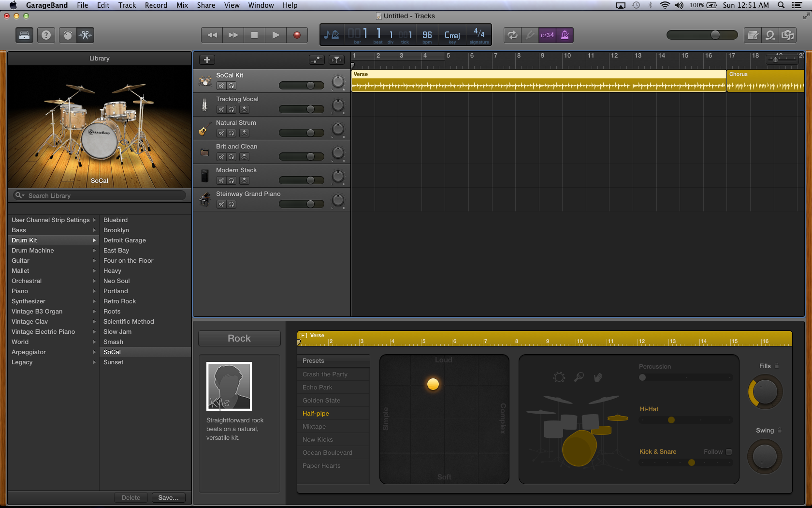Click the Rewind transport button

[212, 35]
